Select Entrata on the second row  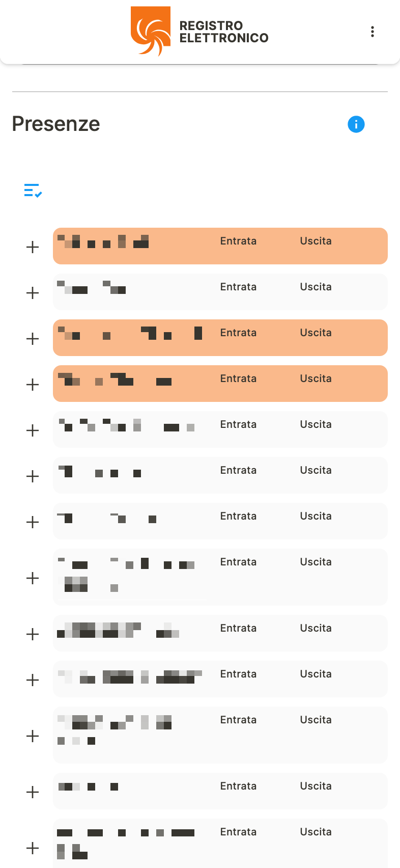click(x=238, y=287)
